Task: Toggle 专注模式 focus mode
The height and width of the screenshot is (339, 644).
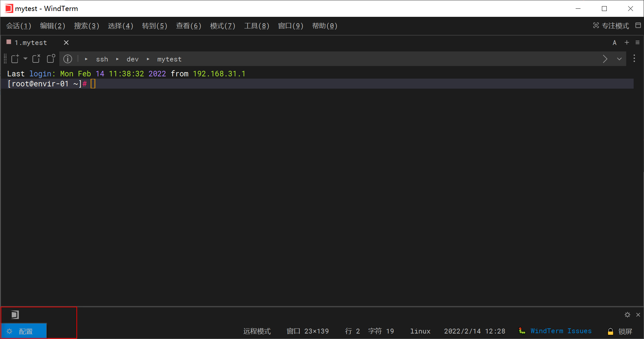Action: coord(611,26)
